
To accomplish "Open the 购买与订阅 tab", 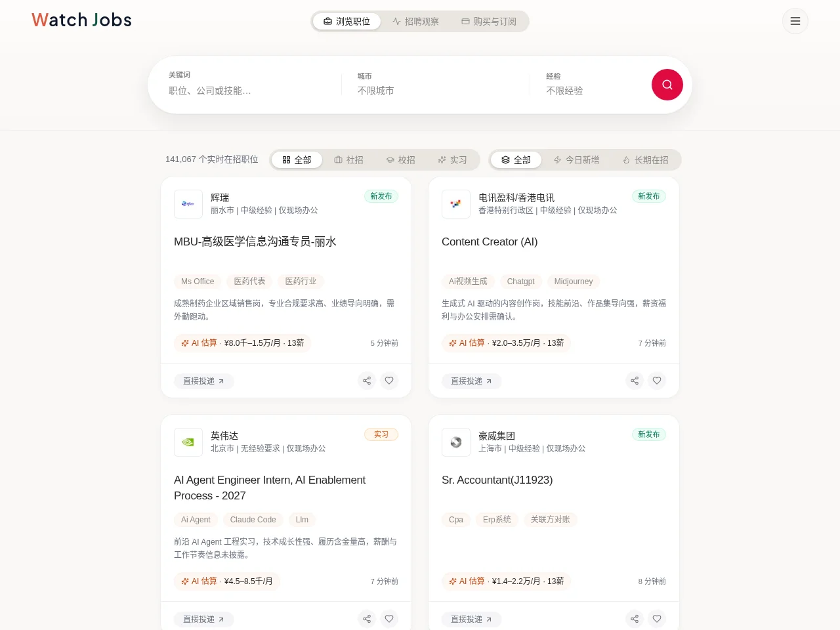I will (x=489, y=22).
